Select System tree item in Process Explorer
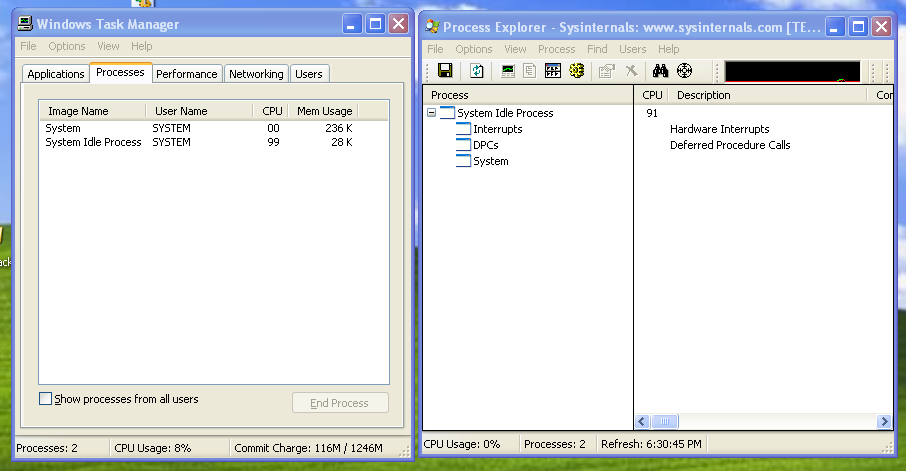Image resolution: width=906 pixels, height=471 pixels. (491, 161)
